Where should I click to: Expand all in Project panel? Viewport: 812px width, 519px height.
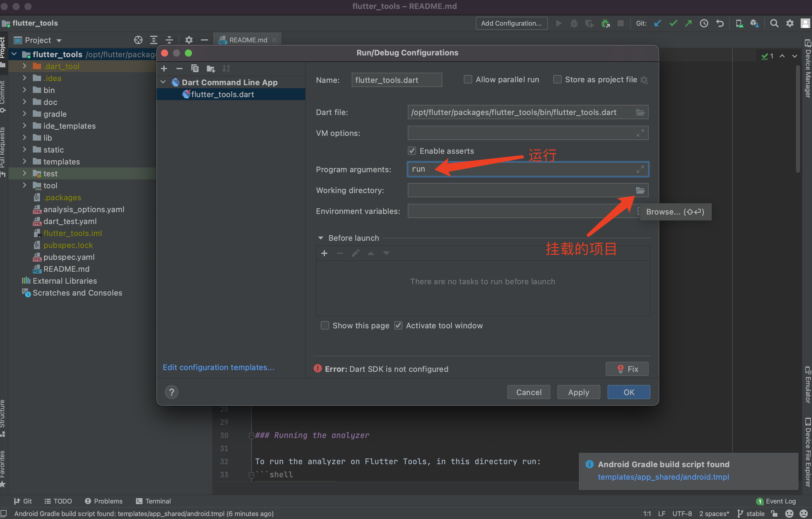point(154,40)
